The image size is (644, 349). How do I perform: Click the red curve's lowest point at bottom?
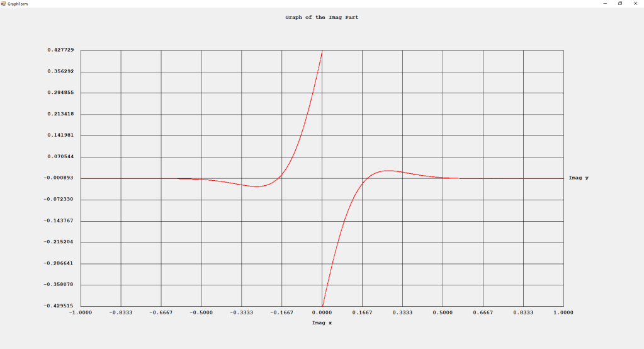pyautogui.click(x=322, y=306)
